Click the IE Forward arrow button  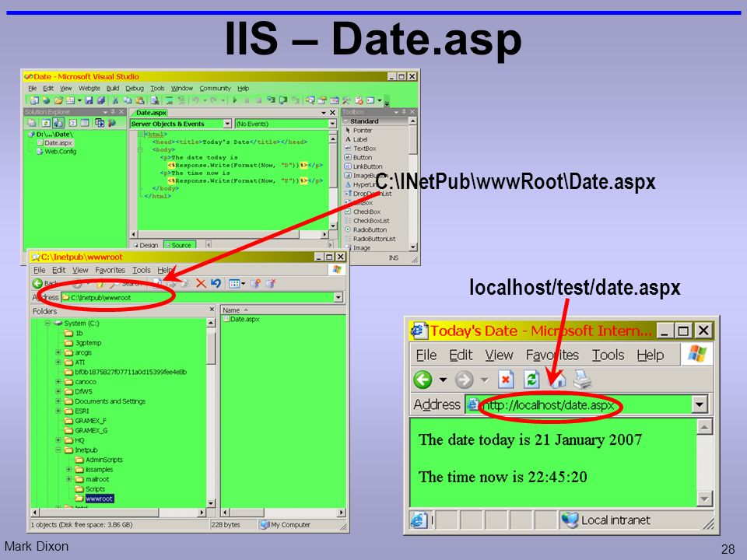(x=464, y=380)
